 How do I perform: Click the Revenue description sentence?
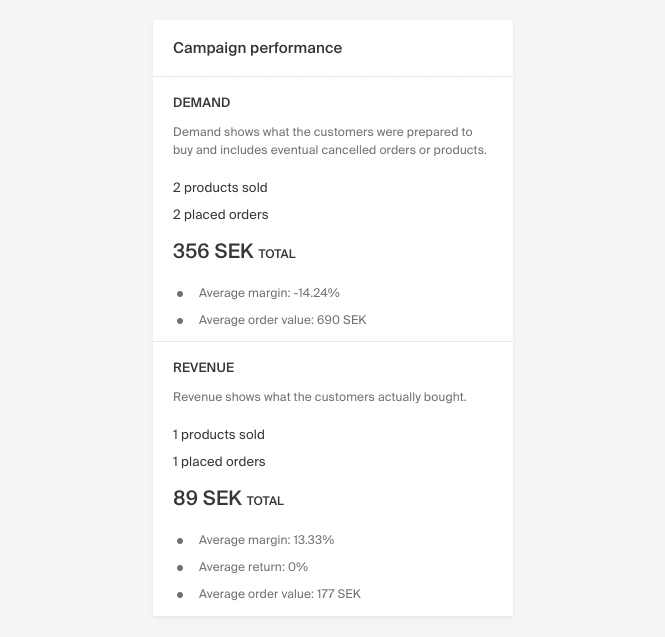319,397
